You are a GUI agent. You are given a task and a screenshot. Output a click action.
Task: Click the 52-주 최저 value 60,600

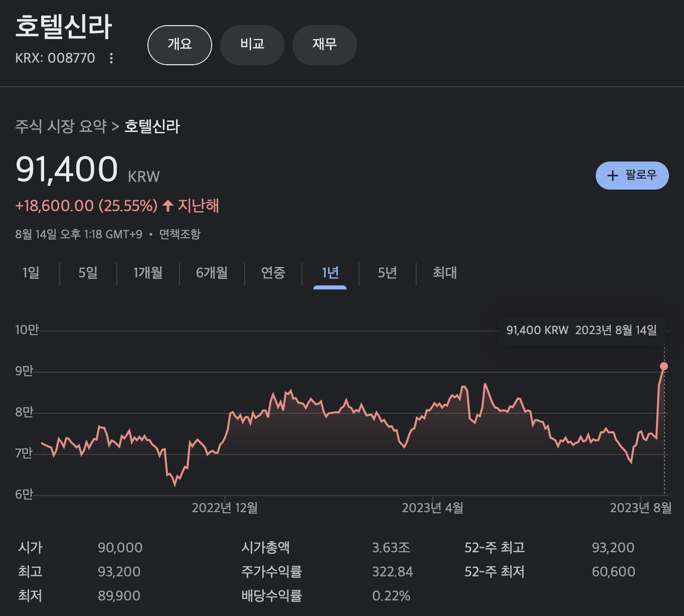613,571
